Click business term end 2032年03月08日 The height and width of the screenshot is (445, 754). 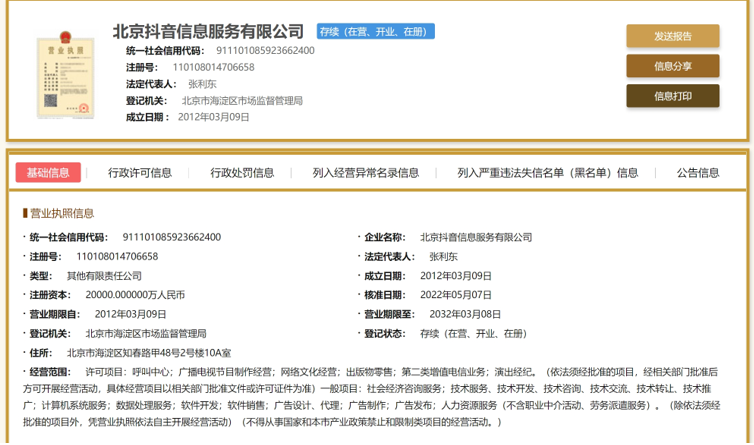(465, 314)
